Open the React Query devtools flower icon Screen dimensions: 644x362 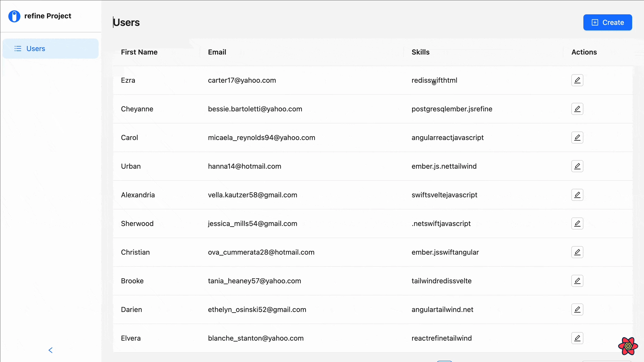628,346
